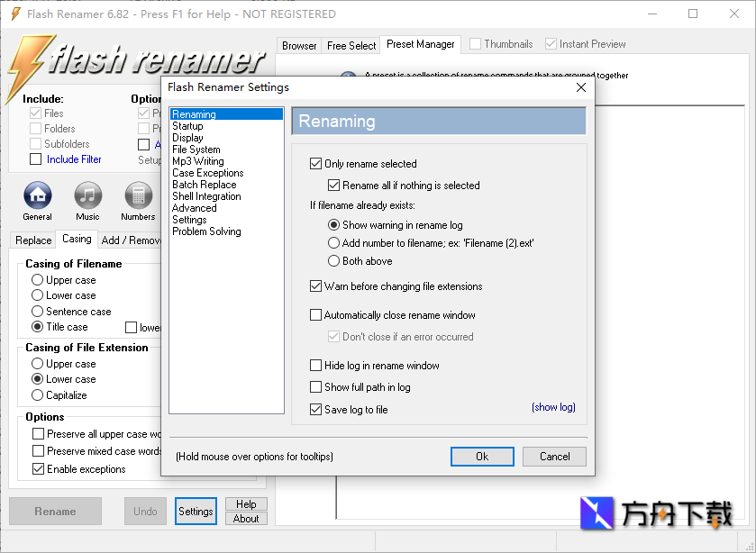Choose Both above radio option
756x553 pixels.
[334, 261]
